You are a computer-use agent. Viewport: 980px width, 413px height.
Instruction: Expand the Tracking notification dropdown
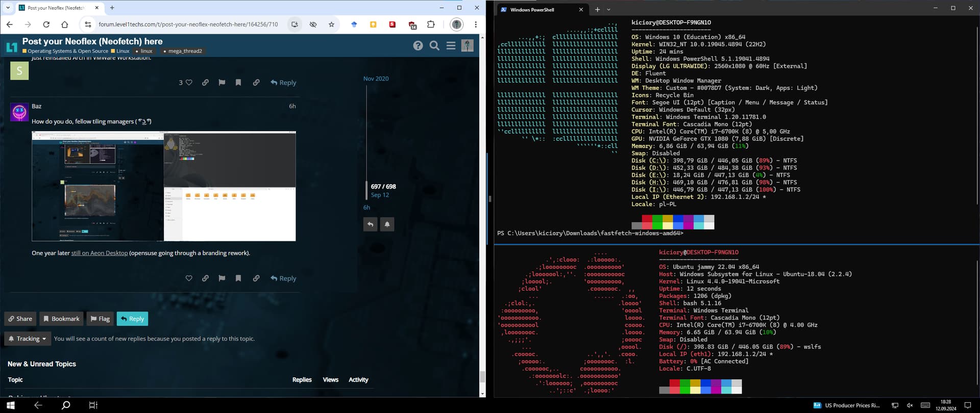coord(28,339)
